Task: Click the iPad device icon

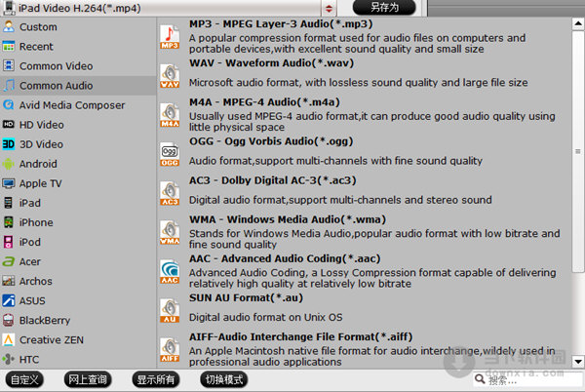Action: pyautogui.click(x=8, y=203)
